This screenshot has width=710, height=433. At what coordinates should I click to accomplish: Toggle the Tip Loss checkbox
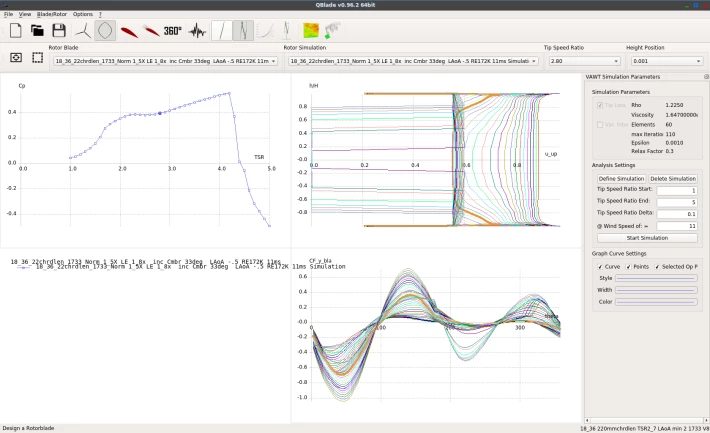coord(600,105)
